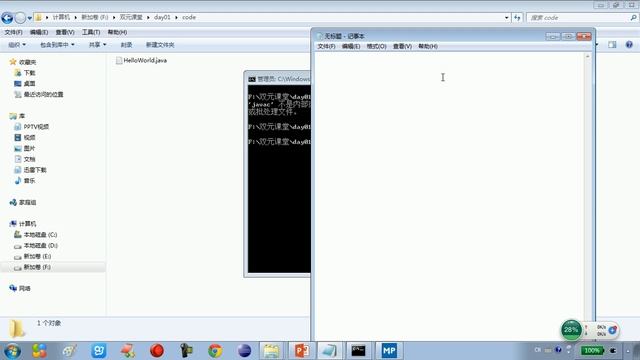
Task: Open PowerPoint from the taskbar
Action: click(x=302, y=351)
